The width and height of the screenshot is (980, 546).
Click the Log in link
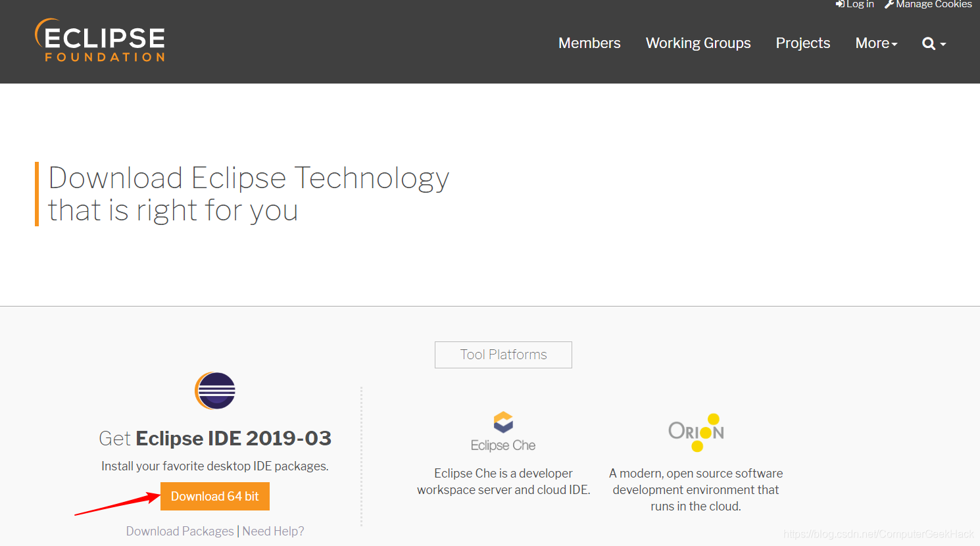click(x=855, y=5)
